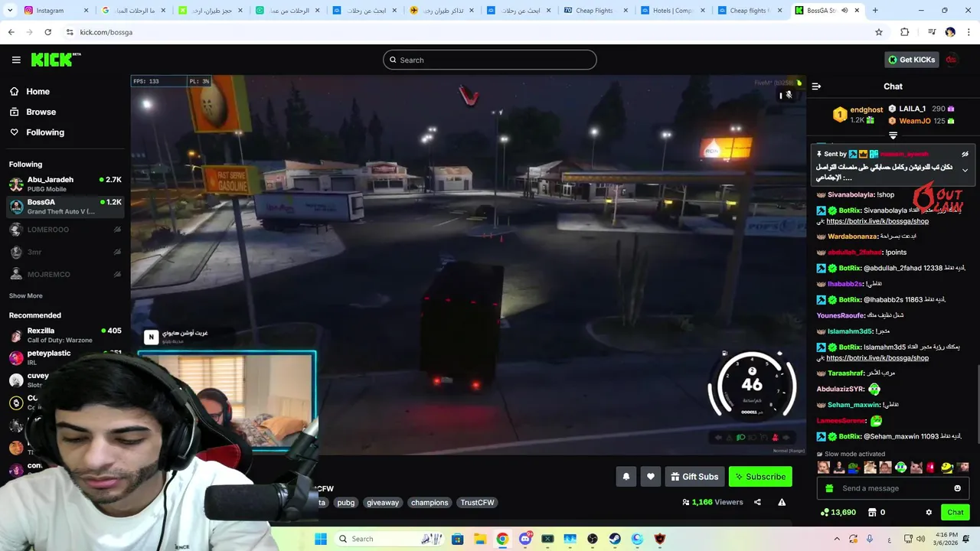Click the Send a message field
980x551 pixels.
(893, 488)
